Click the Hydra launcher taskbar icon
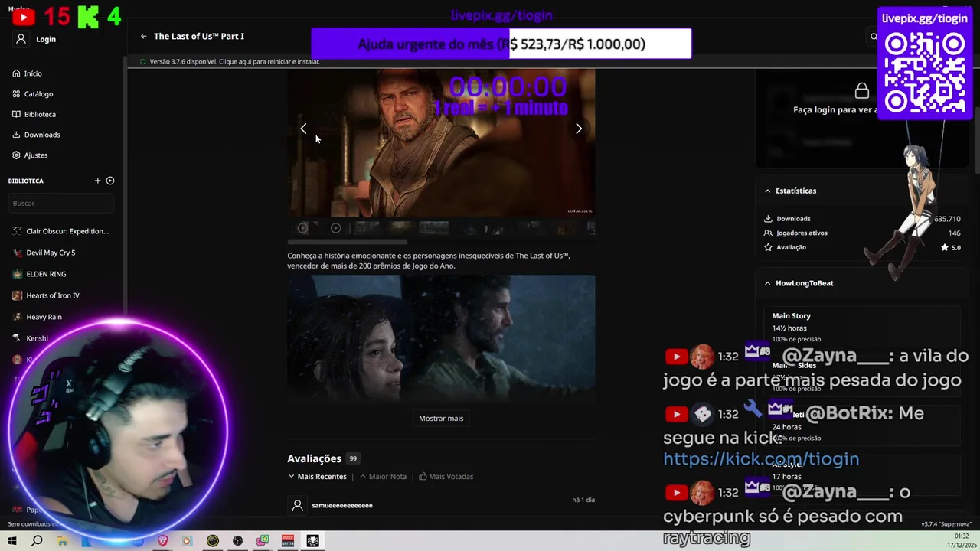980x551 pixels. pos(312,541)
